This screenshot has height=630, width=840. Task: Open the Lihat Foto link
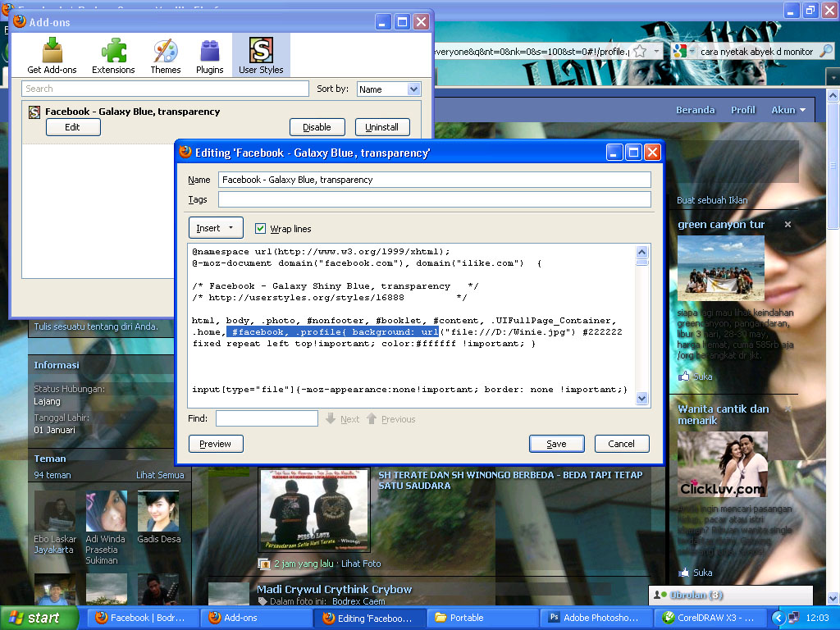361,564
